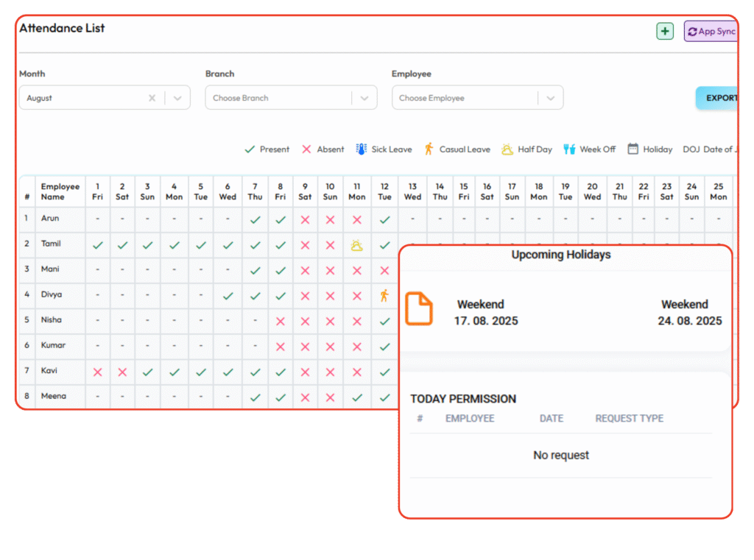Click the Holiday calendar legend icon
This screenshot has width=754, height=560.
pyautogui.click(x=633, y=149)
